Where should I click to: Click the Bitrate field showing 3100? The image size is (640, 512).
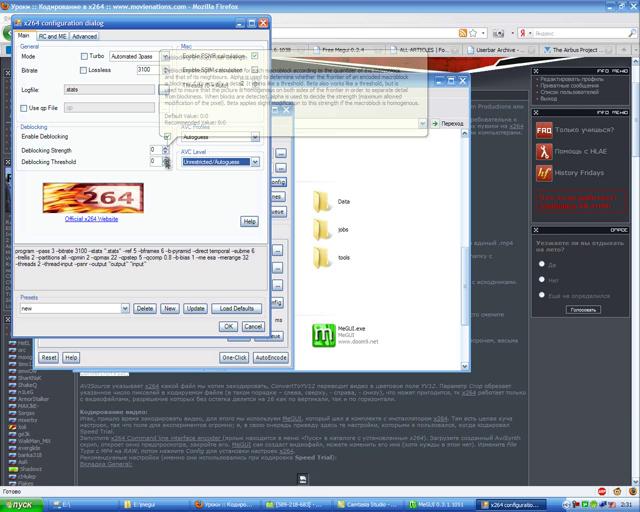click(148, 70)
